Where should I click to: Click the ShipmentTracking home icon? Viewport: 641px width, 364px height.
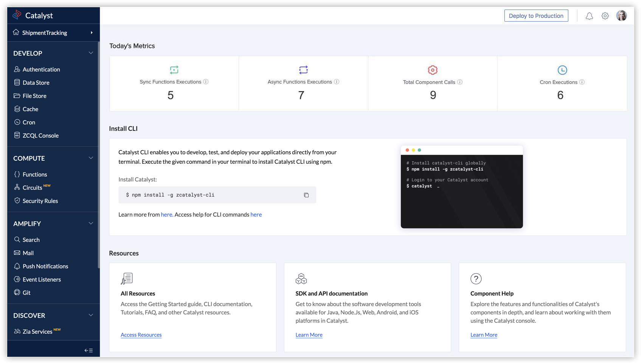tap(16, 32)
